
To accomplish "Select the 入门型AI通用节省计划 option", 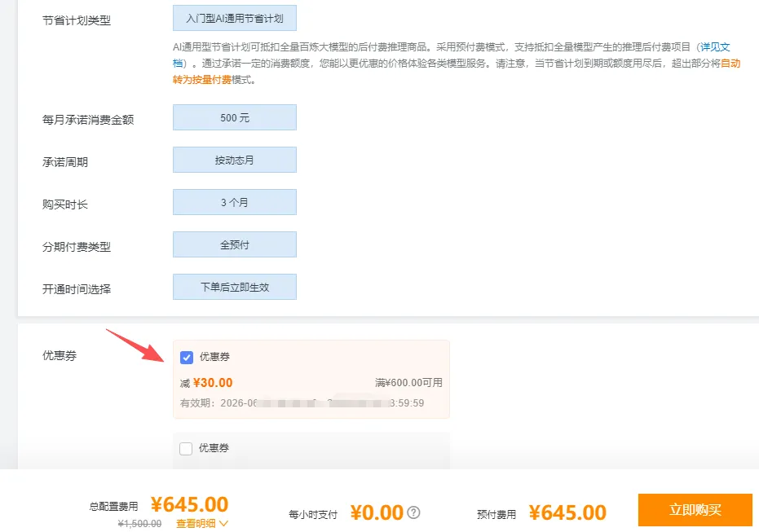I will pyautogui.click(x=235, y=19).
